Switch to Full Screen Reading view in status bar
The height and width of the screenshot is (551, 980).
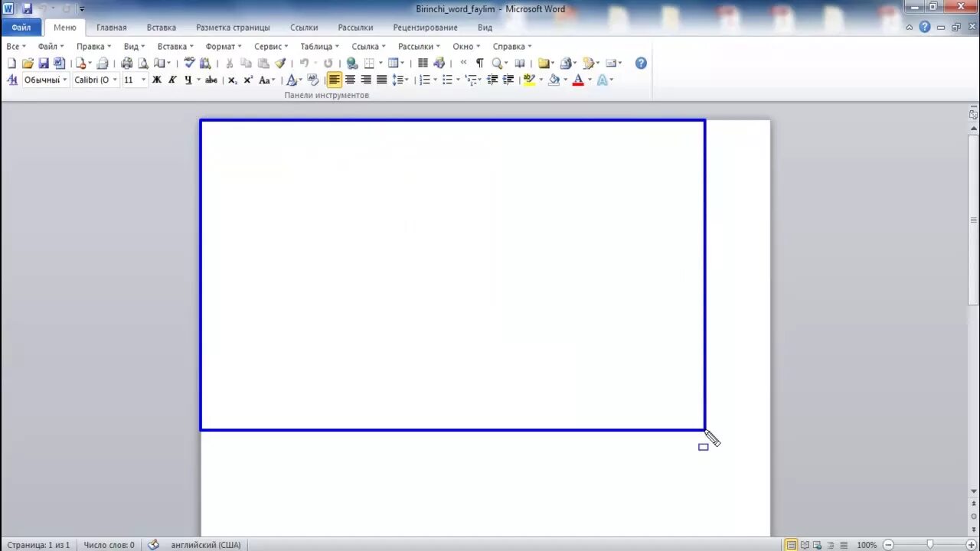[805, 545]
